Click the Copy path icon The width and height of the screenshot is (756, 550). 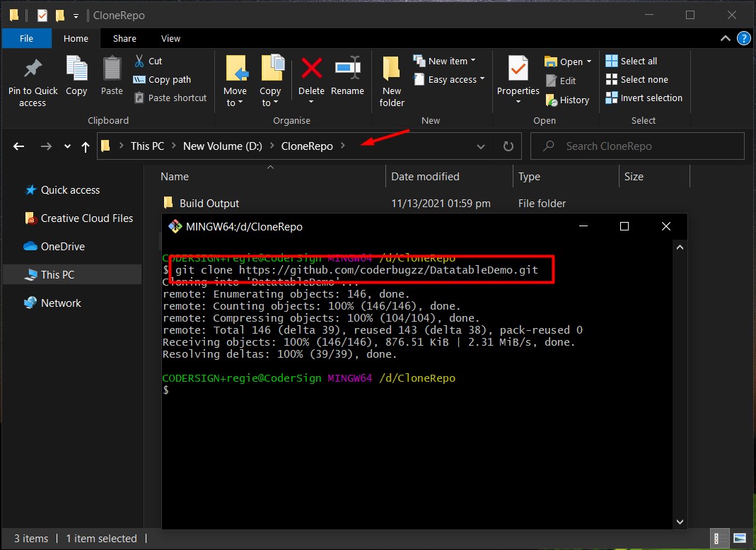pos(161,80)
